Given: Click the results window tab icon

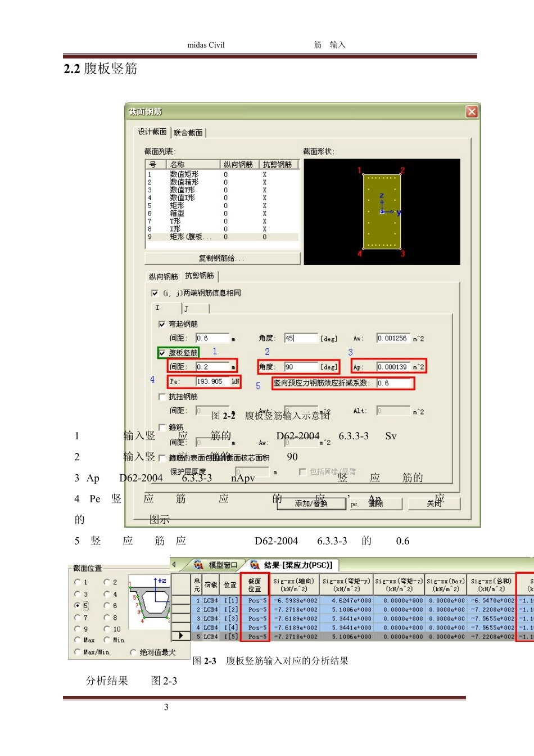Looking at the screenshot, I should [x=255, y=565].
